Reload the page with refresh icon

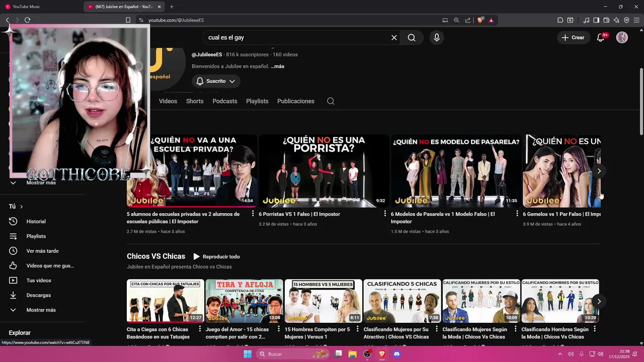[27, 20]
